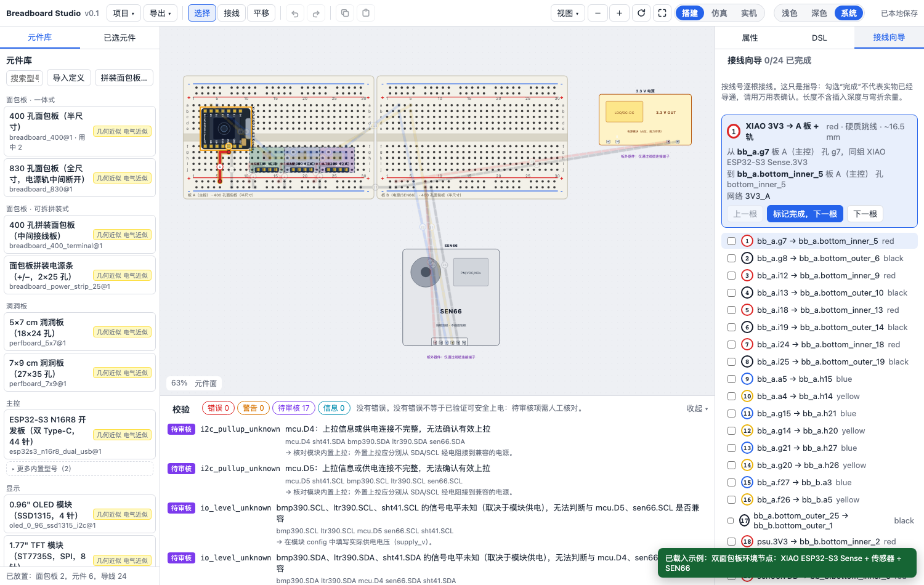This screenshot has width=924, height=585.
Task: Check wire bb_a.f27 → bb_b.a3 blue
Action: [x=731, y=483]
